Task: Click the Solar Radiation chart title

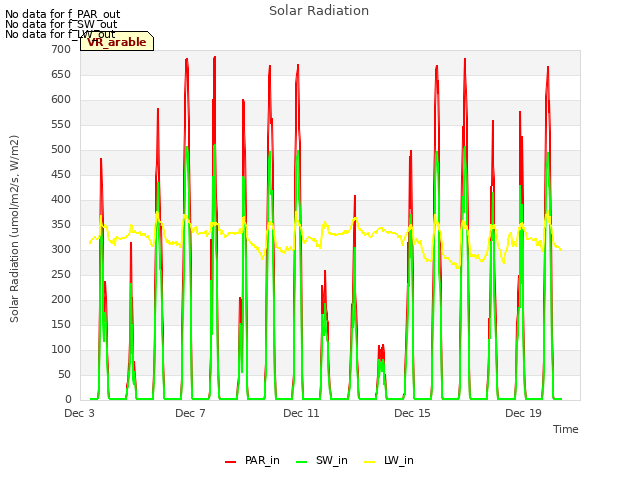Action: (x=319, y=11)
